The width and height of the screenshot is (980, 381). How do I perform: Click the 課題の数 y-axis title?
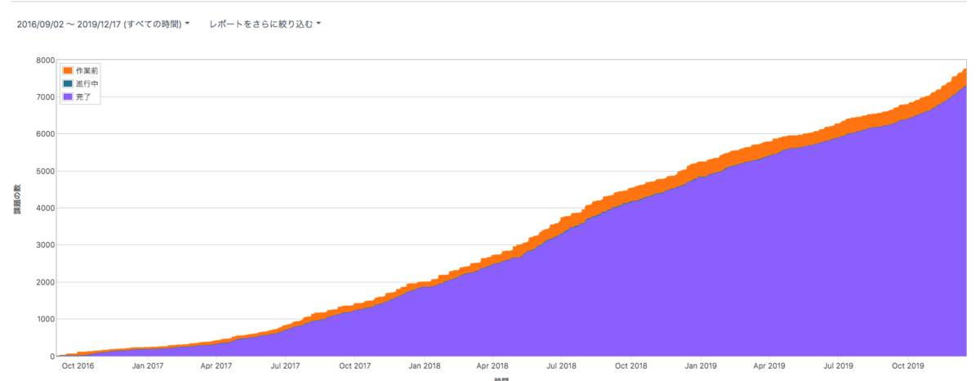17,200
